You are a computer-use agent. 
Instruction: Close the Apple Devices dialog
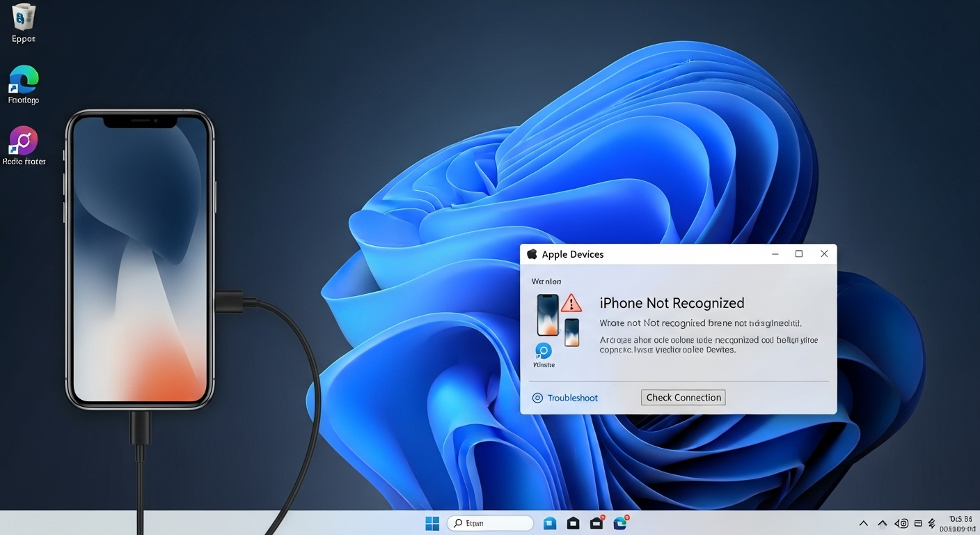coord(824,254)
